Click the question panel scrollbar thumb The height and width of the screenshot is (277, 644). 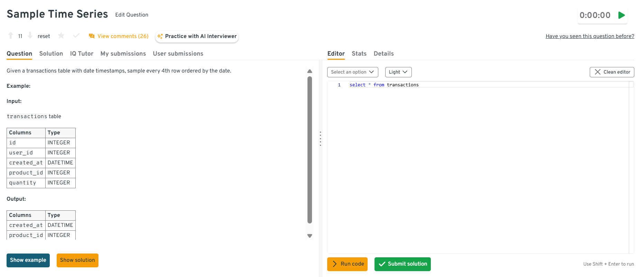[x=310, y=149]
